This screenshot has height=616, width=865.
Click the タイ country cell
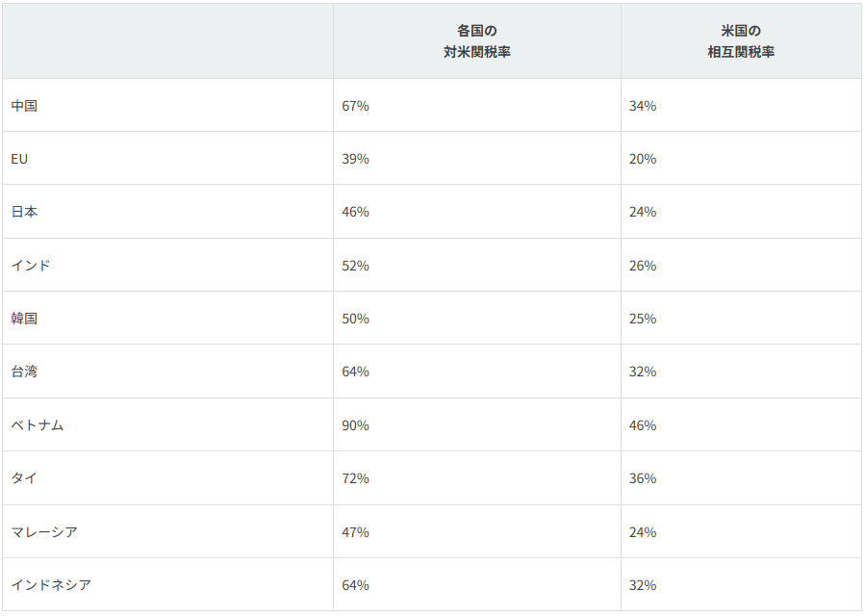[24, 478]
